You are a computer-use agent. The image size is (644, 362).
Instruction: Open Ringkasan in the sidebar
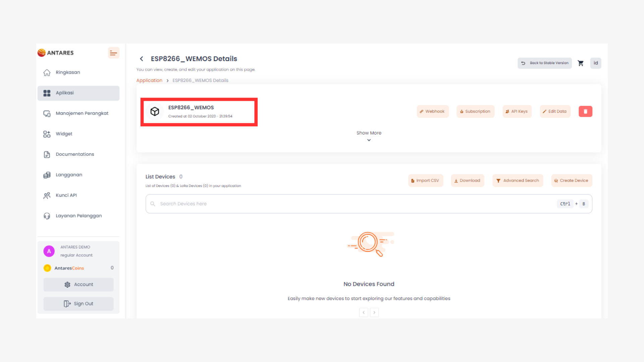click(x=78, y=72)
